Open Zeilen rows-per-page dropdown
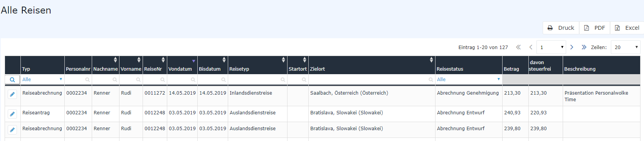The image size is (644, 141). (x=626, y=47)
